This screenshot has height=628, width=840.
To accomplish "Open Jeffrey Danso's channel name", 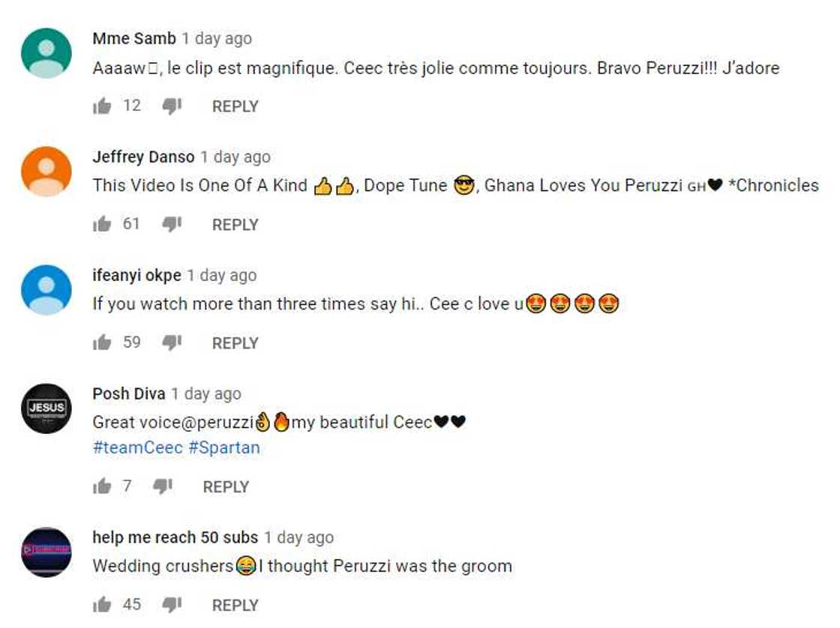I will tap(143, 157).
